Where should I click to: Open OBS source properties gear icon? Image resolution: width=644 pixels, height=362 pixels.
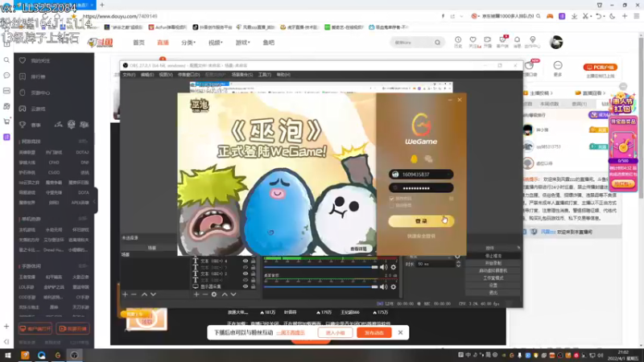coord(214,294)
